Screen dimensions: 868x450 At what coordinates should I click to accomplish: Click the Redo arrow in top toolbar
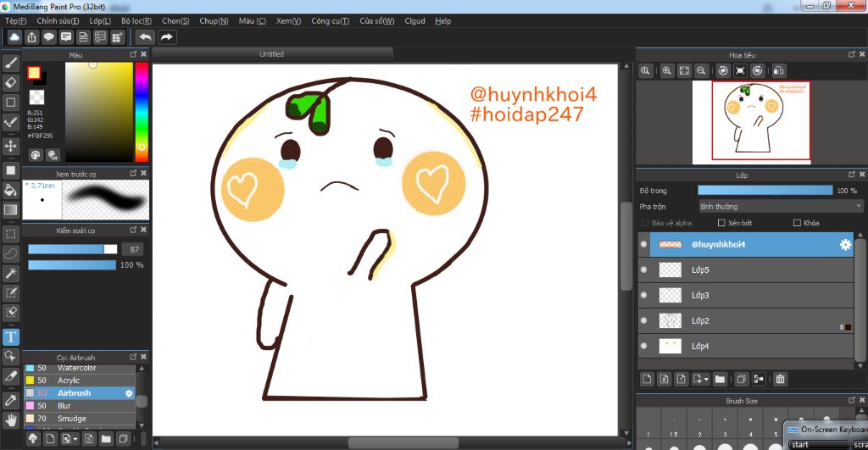coord(166,37)
